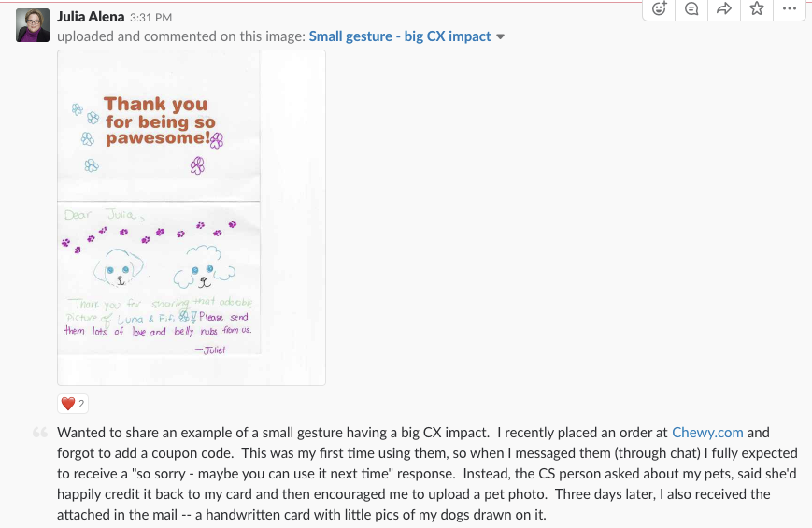The height and width of the screenshot is (528, 812).
Task: Open the "Small gesture - big CX impact" file link
Action: click(x=400, y=36)
